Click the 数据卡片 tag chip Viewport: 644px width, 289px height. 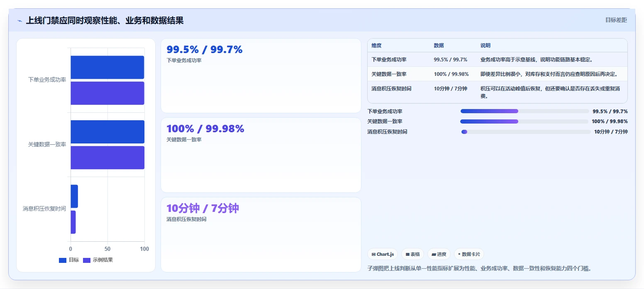tap(469, 254)
